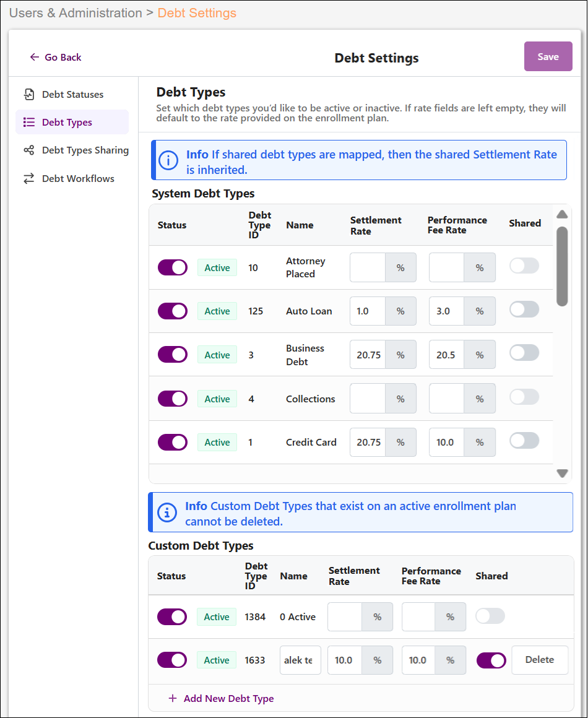The height and width of the screenshot is (718, 588).
Task: Click the Go Back link
Action: (x=56, y=57)
